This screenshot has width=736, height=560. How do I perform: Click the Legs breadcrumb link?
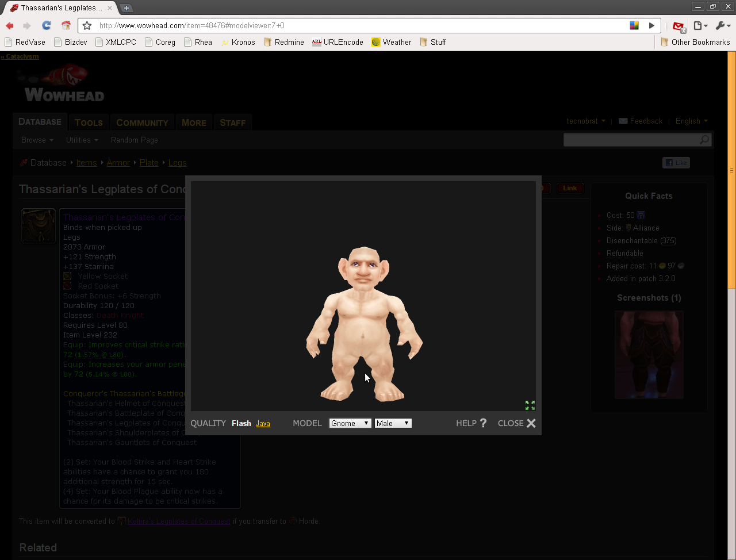pyautogui.click(x=178, y=163)
